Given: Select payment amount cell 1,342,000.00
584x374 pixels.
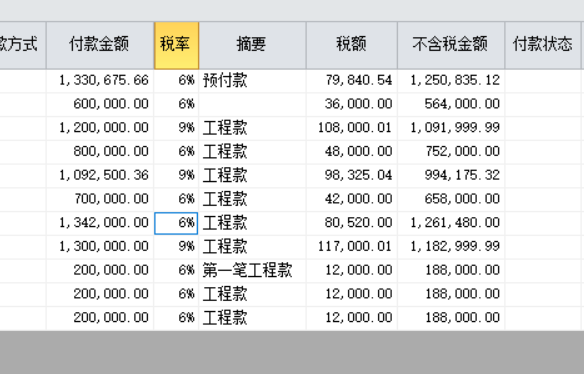Looking at the screenshot, I should coord(100,223).
